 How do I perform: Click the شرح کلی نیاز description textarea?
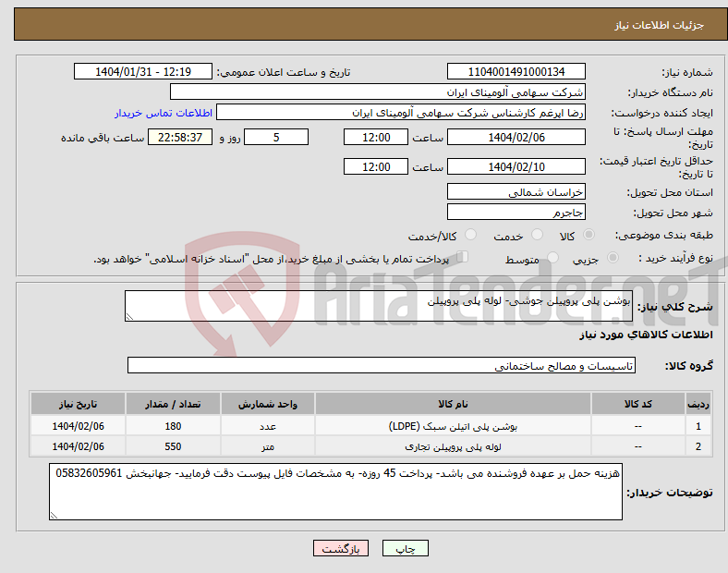379,306
